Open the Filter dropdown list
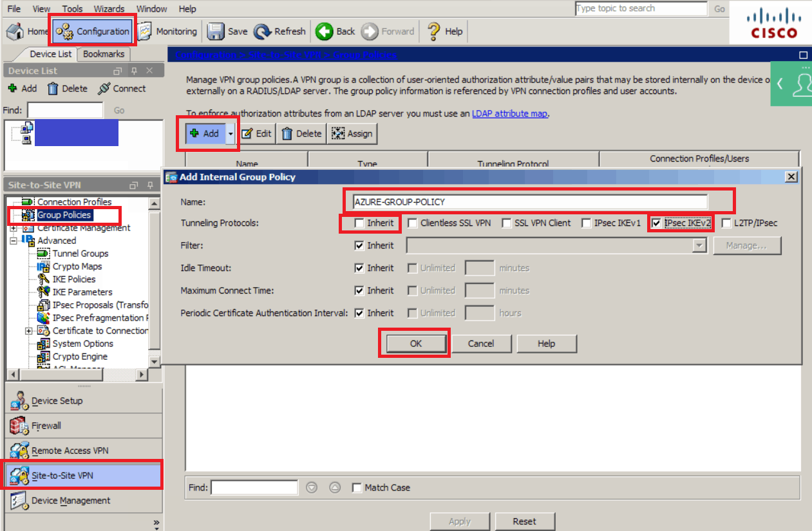Image resolution: width=812 pixels, height=531 pixels. (699, 245)
